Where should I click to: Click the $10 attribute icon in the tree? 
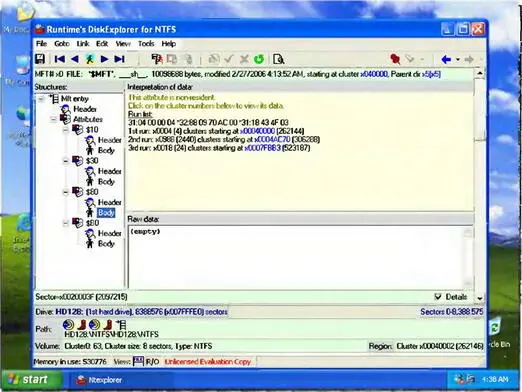coord(77,129)
